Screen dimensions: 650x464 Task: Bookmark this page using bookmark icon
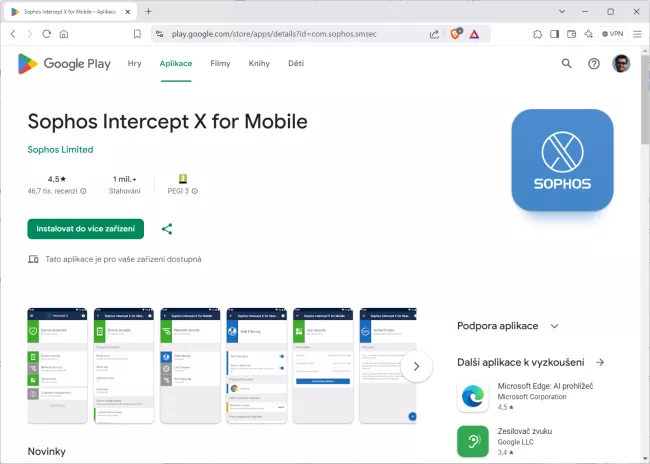click(137, 33)
